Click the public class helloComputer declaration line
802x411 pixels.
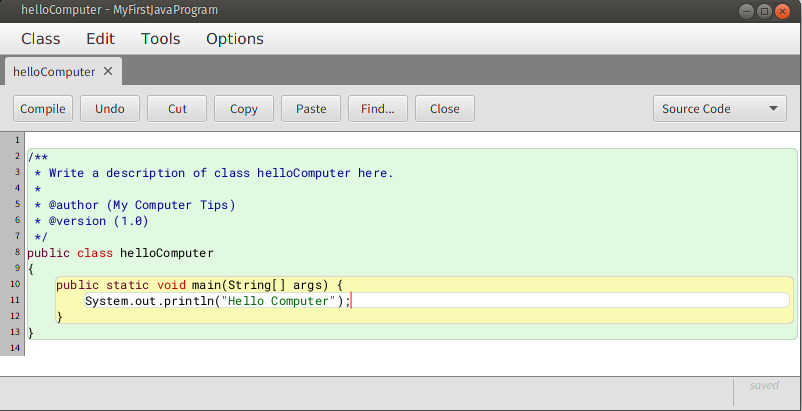pyautogui.click(x=120, y=253)
